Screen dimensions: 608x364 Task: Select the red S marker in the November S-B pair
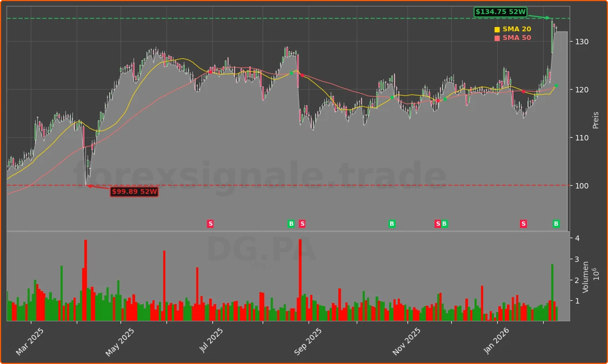click(437, 223)
